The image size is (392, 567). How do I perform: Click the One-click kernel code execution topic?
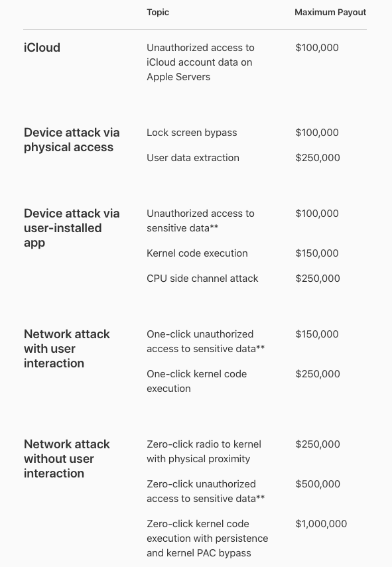coord(197,381)
